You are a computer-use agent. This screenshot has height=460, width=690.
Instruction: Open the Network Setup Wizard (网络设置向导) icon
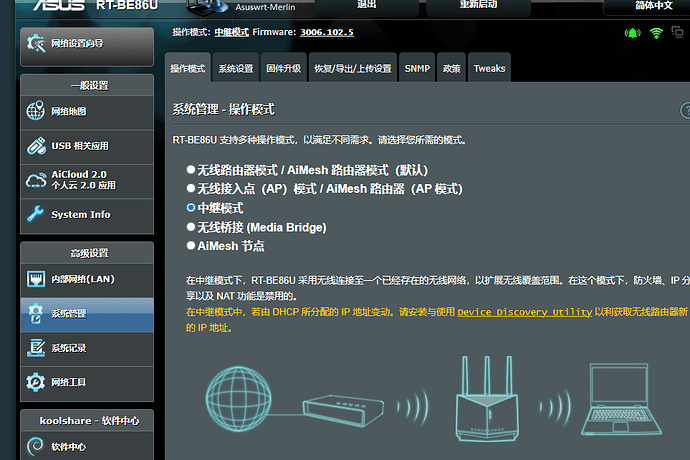36,43
